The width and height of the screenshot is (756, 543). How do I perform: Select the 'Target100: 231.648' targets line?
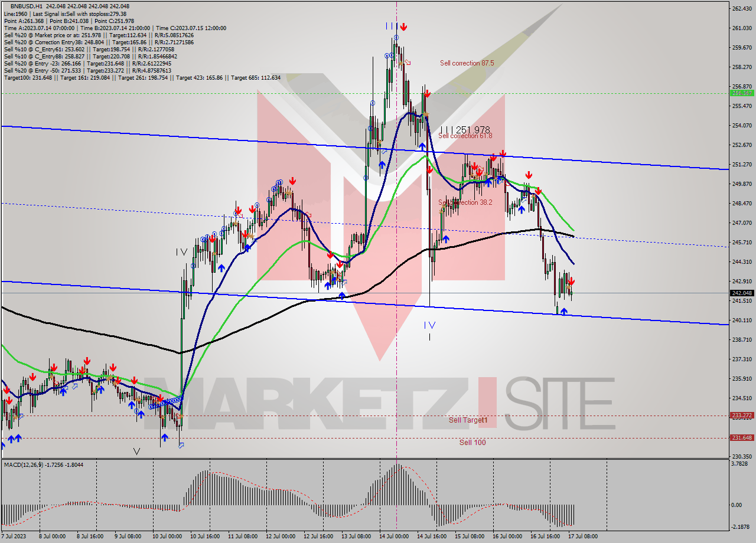[142, 77]
